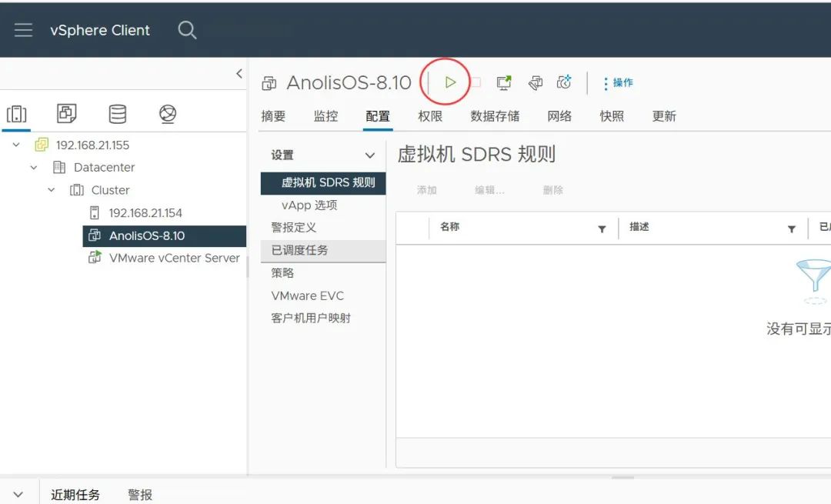Image resolution: width=831 pixels, height=504 pixels.
Task: Collapse the 192.168.21.155 tree node
Action: 16,145
